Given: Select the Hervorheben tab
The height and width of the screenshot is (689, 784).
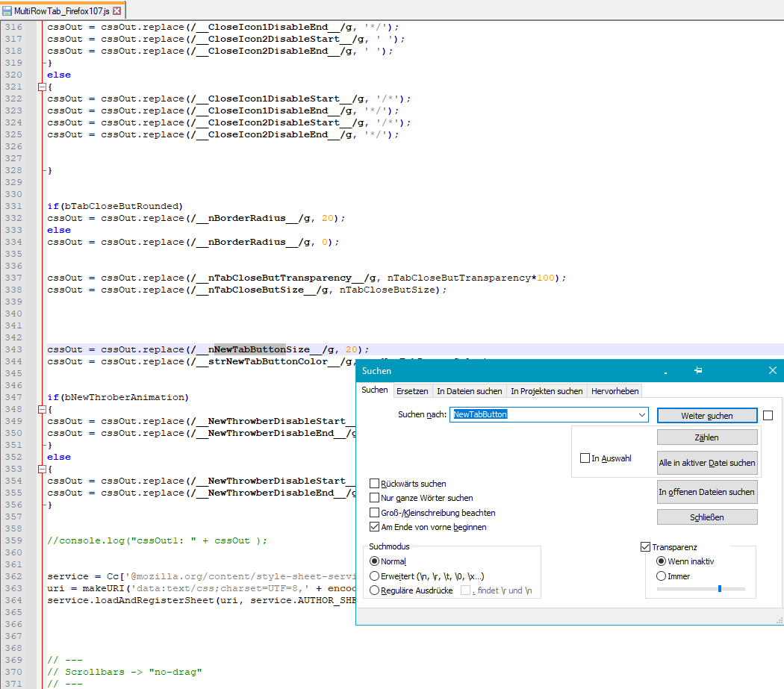Looking at the screenshot, I should (615, 391).
